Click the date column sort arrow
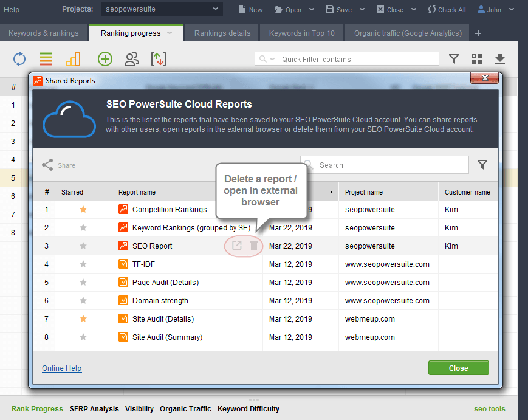 331,192
